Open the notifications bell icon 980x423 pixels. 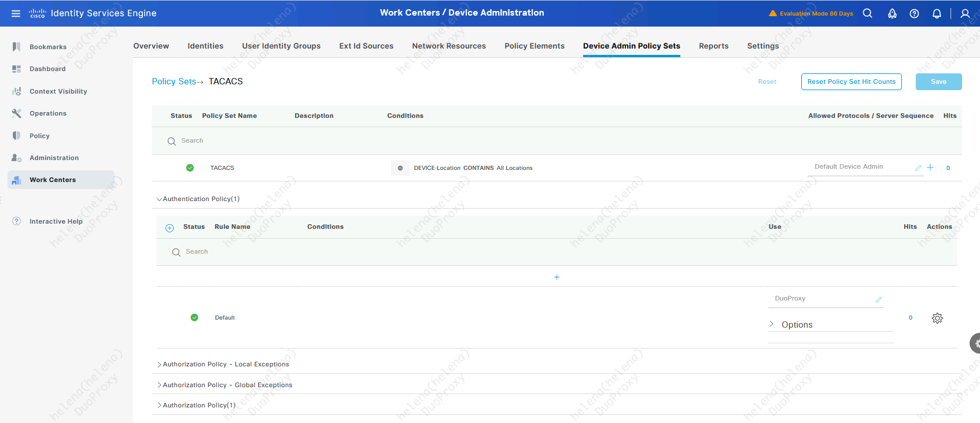(937, 13)
